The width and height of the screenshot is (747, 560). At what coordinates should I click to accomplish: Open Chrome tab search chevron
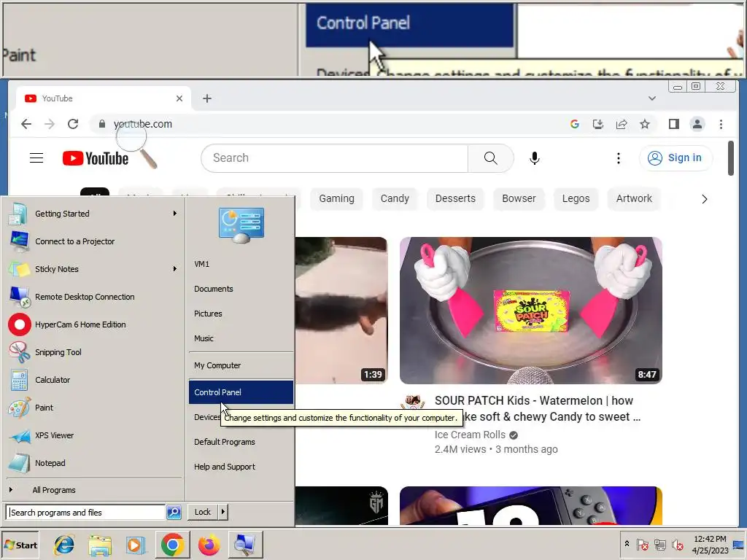652,98
